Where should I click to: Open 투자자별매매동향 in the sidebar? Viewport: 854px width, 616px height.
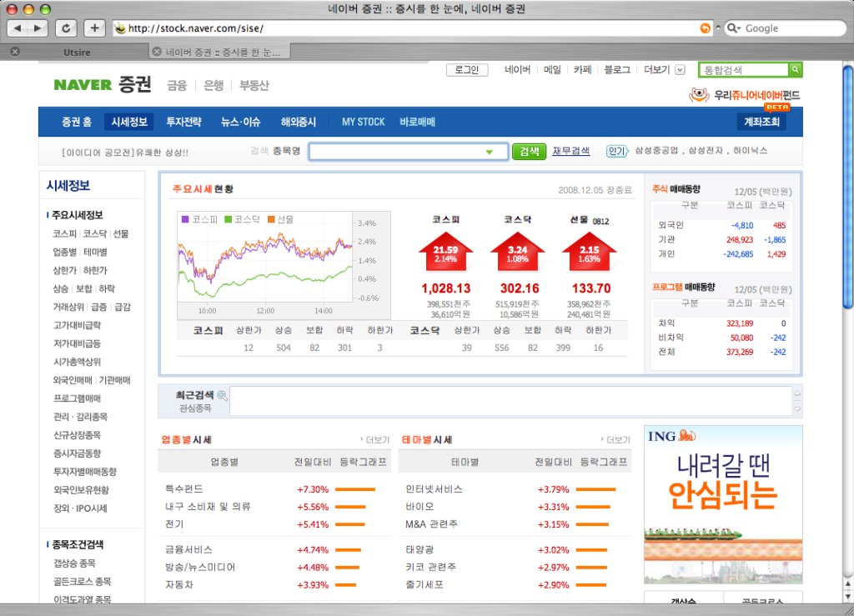coord(85,471)
